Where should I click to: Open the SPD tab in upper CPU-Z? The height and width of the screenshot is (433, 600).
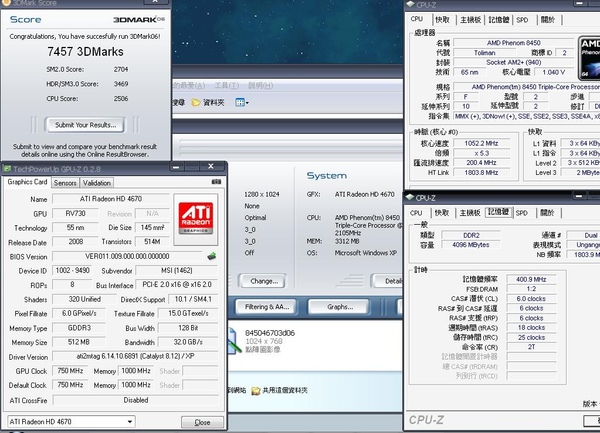tap(522, 20)
